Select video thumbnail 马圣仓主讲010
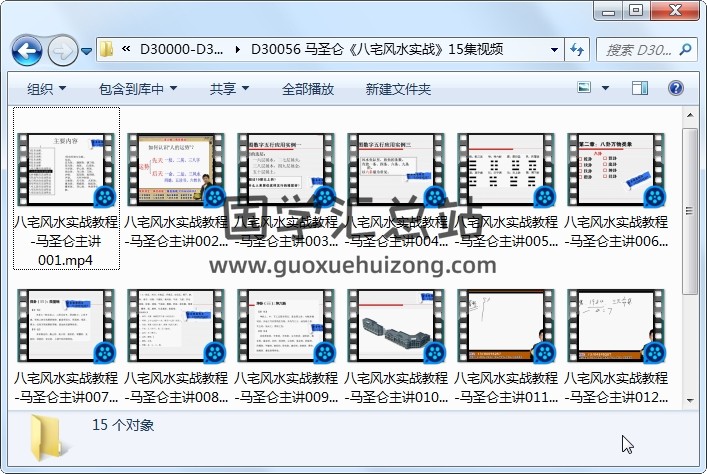This screenshot has width=707, height=474. click(396, 326)
